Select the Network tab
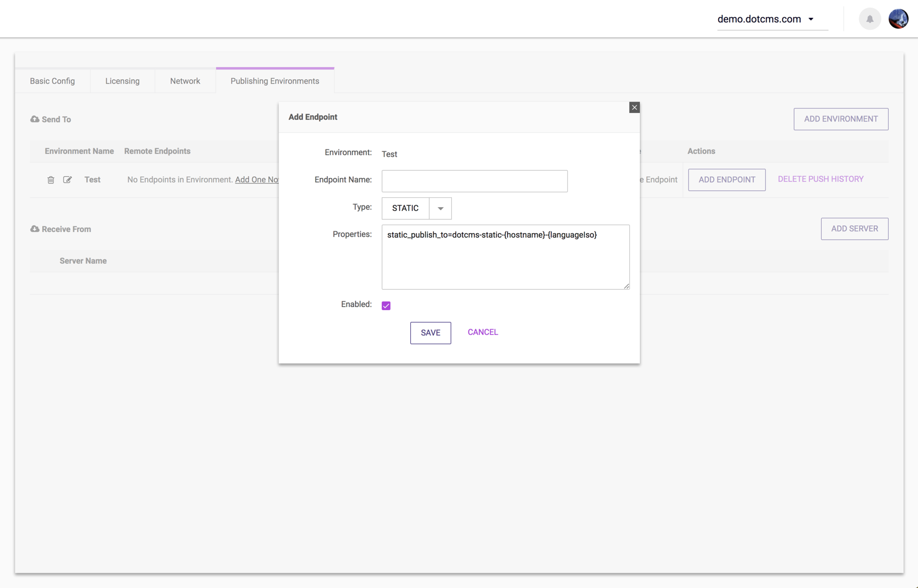 185,81
